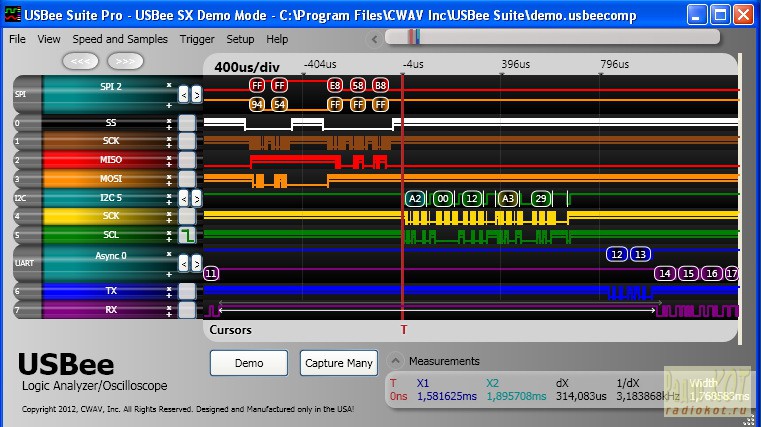The width and height of the screenshot is (761, 427).
Task: Click the 13 decoded UART TX bubble
Action: 640,254
